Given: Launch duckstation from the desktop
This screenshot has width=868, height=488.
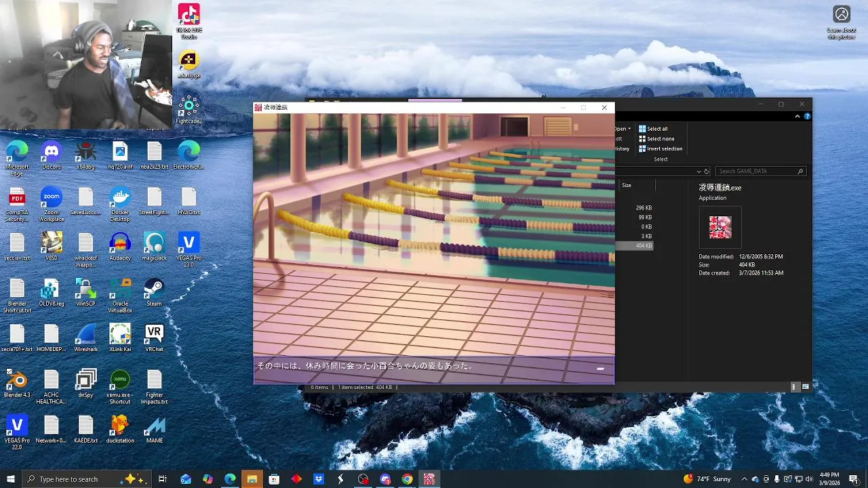Looking at the screenshot, I should click(x=120, y=429).
